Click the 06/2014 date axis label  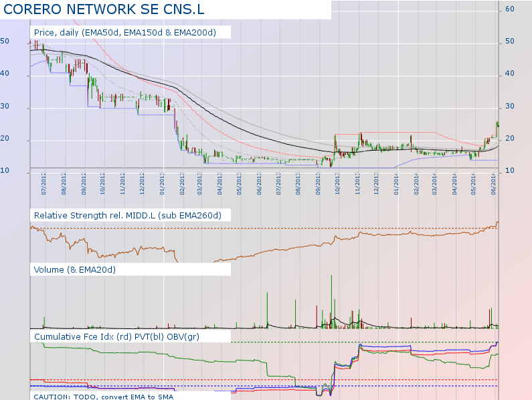[494, 184]
